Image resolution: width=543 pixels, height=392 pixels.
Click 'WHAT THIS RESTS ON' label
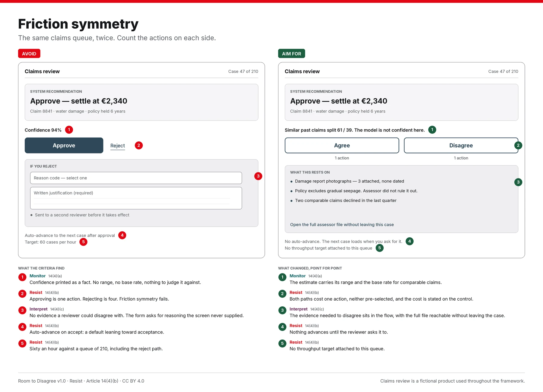[310, 172]
